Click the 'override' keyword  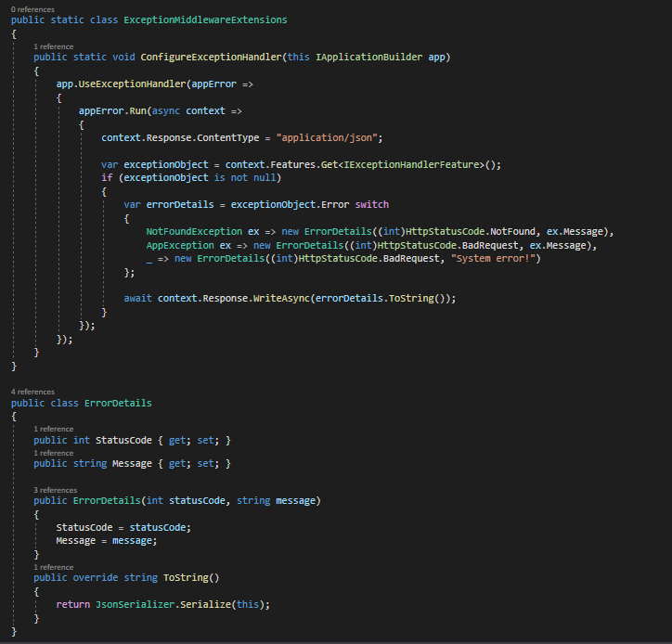click(96, 578)
